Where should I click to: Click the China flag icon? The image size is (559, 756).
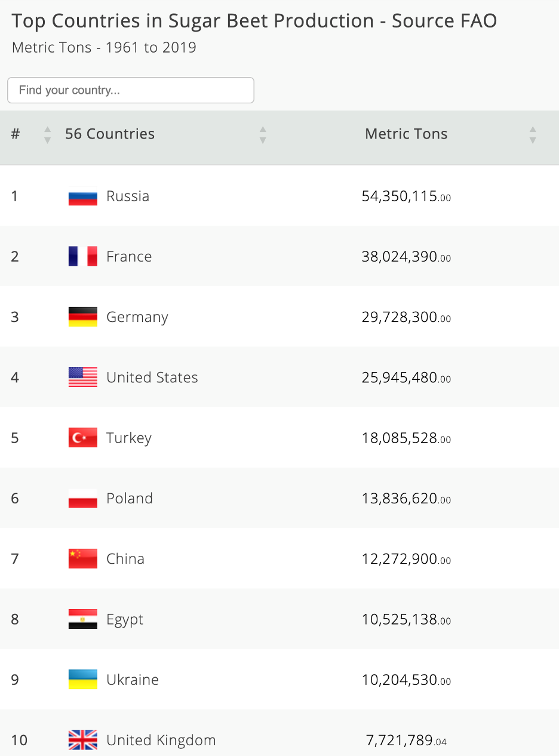tap(83, 558)
